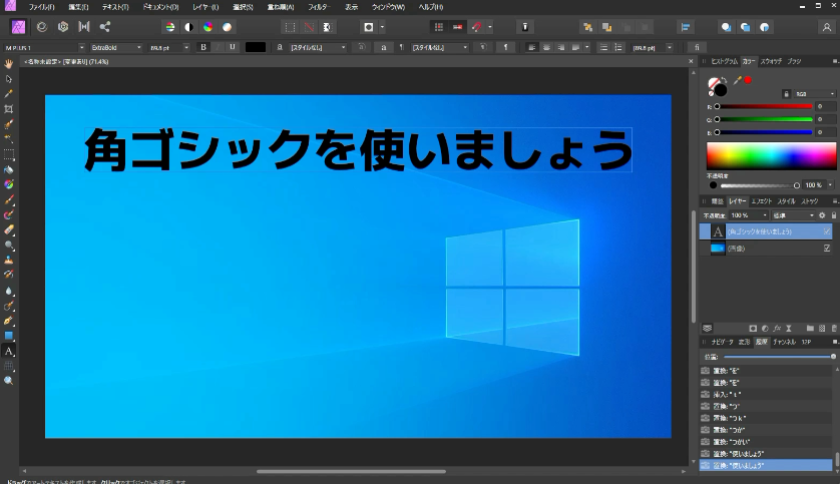Toggle visibility of the text layer

click(827, 232)
